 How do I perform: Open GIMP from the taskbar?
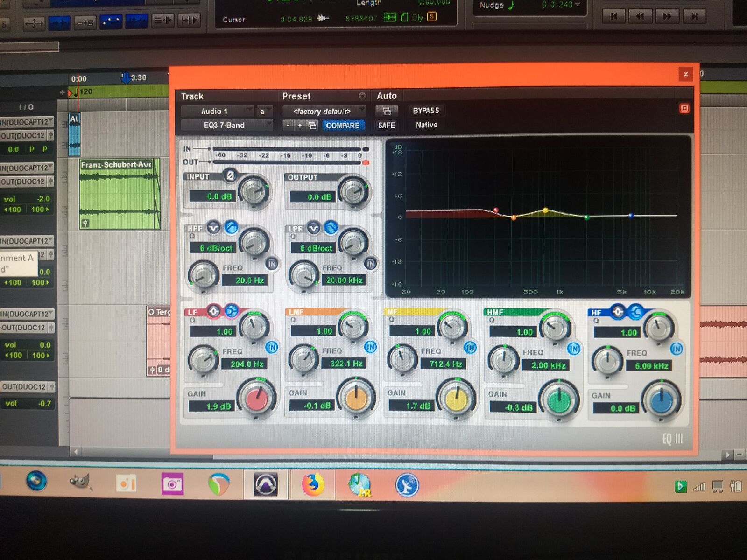(x=81, y=482)
